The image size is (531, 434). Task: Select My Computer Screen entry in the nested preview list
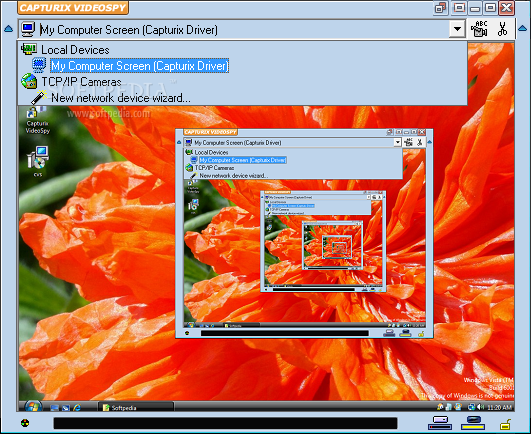click(x=242, y=160)
